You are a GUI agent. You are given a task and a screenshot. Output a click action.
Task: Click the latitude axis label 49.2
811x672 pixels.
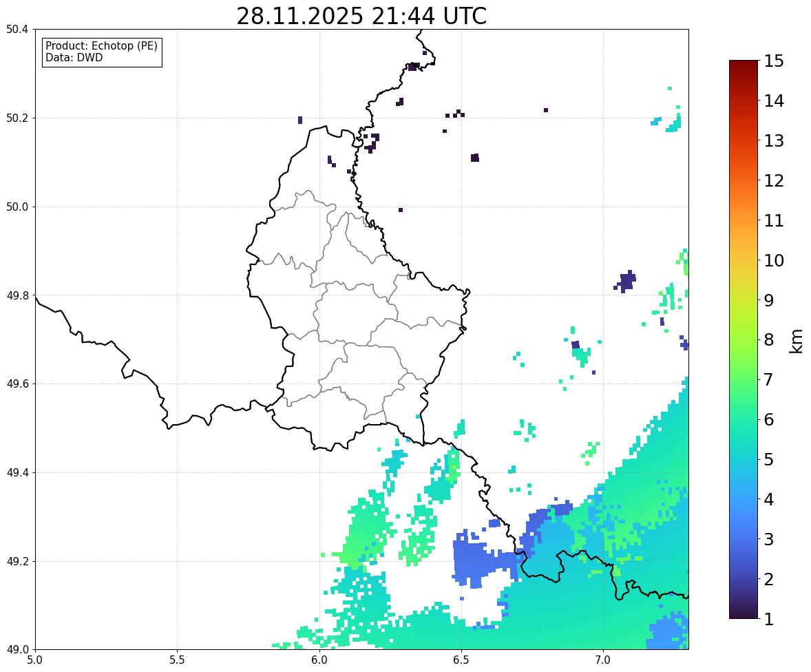point(17,561)
